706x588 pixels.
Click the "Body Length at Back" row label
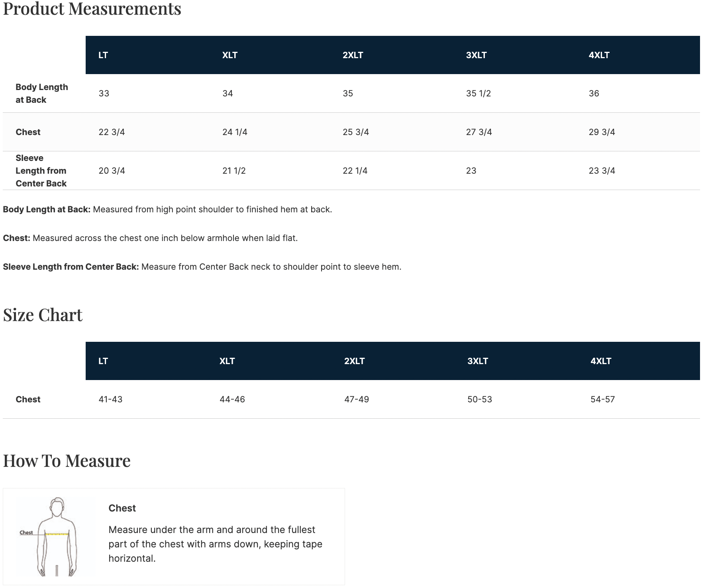(41, 93)
